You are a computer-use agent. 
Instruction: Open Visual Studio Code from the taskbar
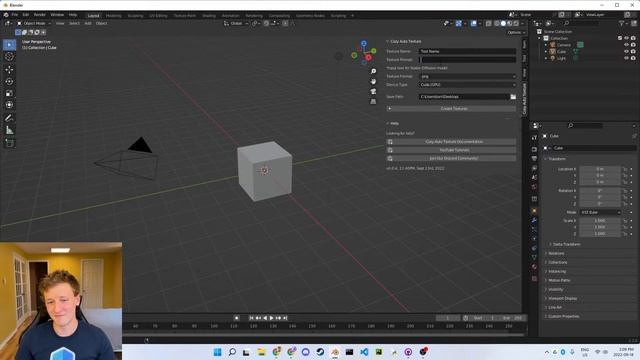(364, 352)
